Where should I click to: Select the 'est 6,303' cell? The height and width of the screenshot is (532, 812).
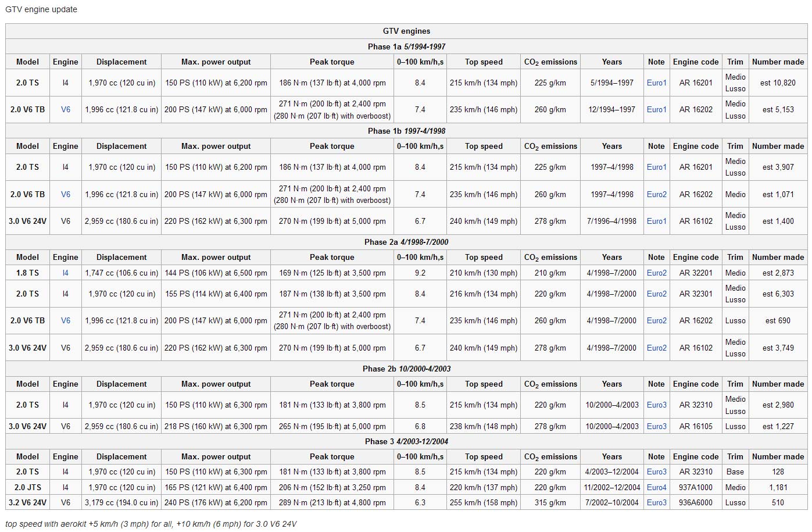click(778, 294)
